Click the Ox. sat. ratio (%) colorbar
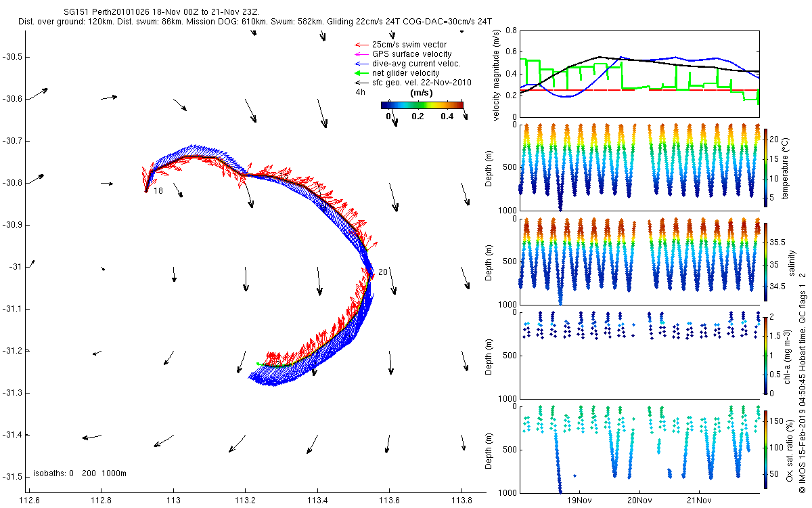 tap(766, 448)
